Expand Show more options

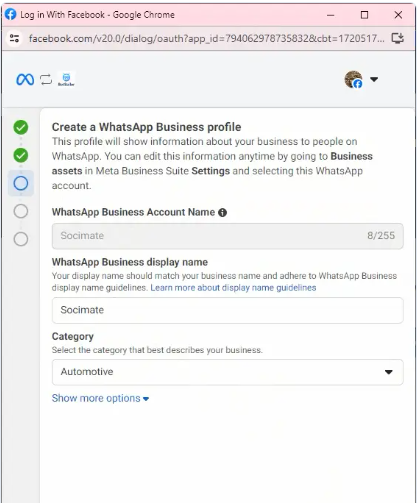click(x=100, y=398)
